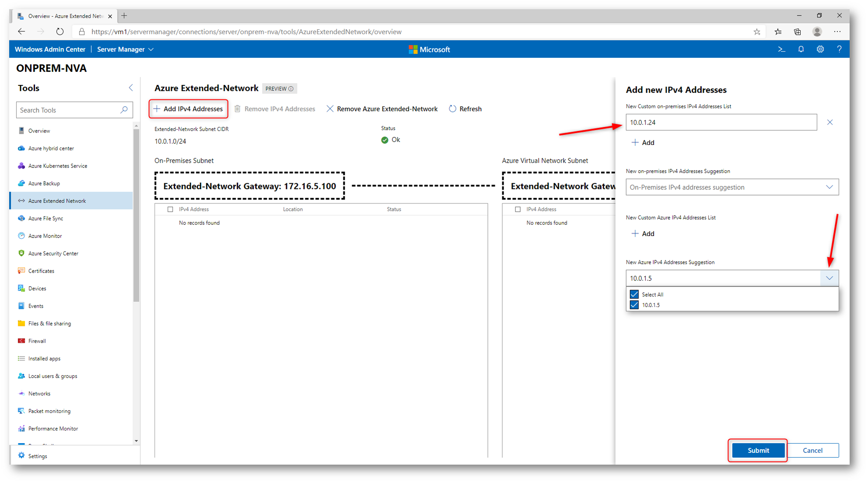Open notifications bell icon

tap(801, 49)
